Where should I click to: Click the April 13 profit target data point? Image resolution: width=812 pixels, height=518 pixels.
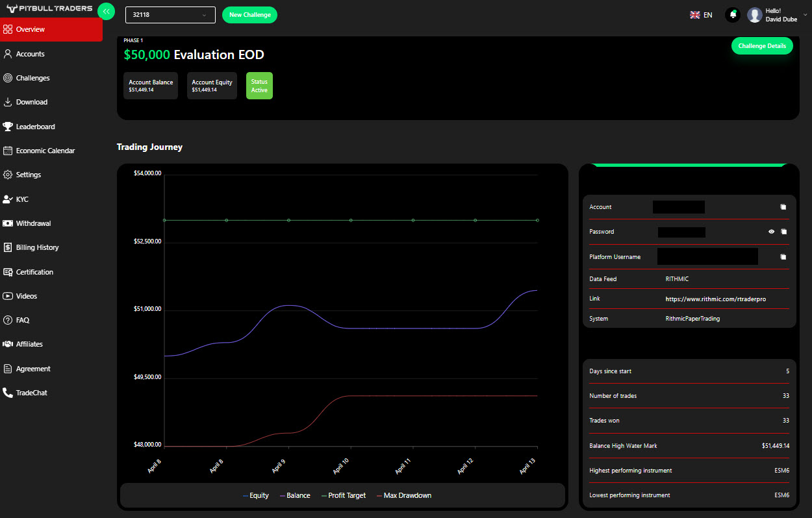coord(537,221)
